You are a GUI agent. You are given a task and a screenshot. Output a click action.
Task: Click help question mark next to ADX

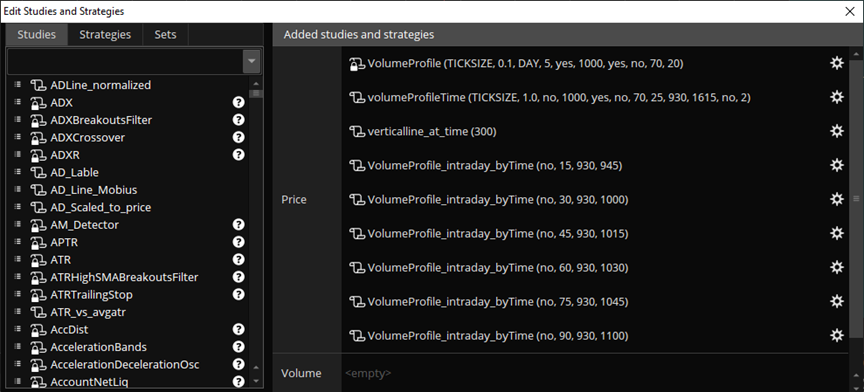(x=238, y=102)
